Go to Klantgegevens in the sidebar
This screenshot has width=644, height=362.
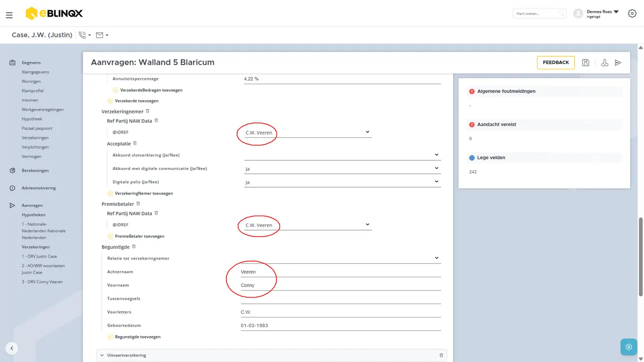point(35,72)
